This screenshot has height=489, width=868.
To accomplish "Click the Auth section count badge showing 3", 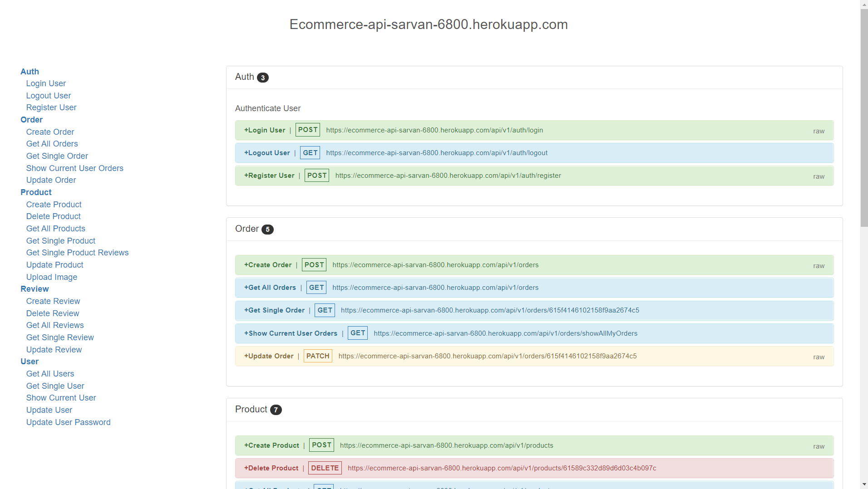I will click(x=263, y=78).
